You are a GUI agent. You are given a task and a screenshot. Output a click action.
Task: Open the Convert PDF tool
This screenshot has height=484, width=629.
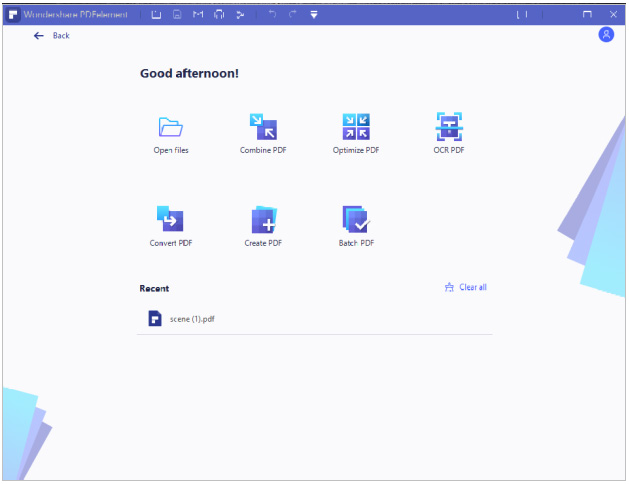click(x=170, y=226)
